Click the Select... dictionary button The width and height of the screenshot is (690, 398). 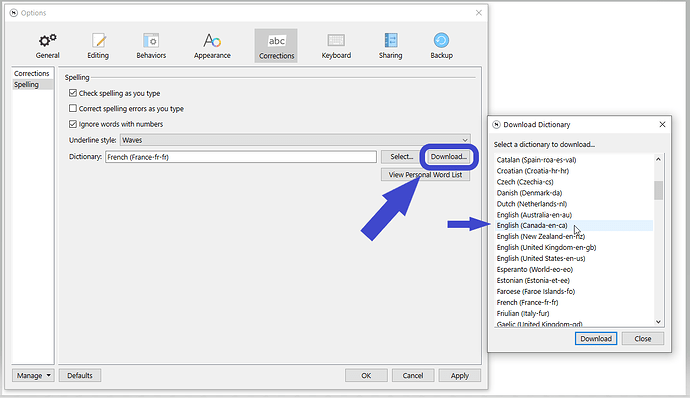[401, 157]
